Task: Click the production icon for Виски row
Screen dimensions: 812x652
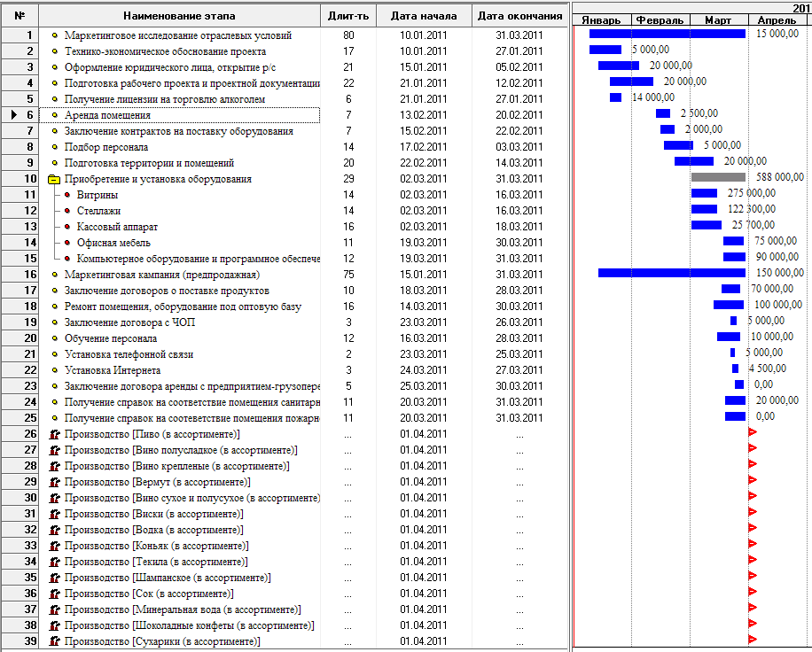Action: pyautogui.click(x=54, y=514)
